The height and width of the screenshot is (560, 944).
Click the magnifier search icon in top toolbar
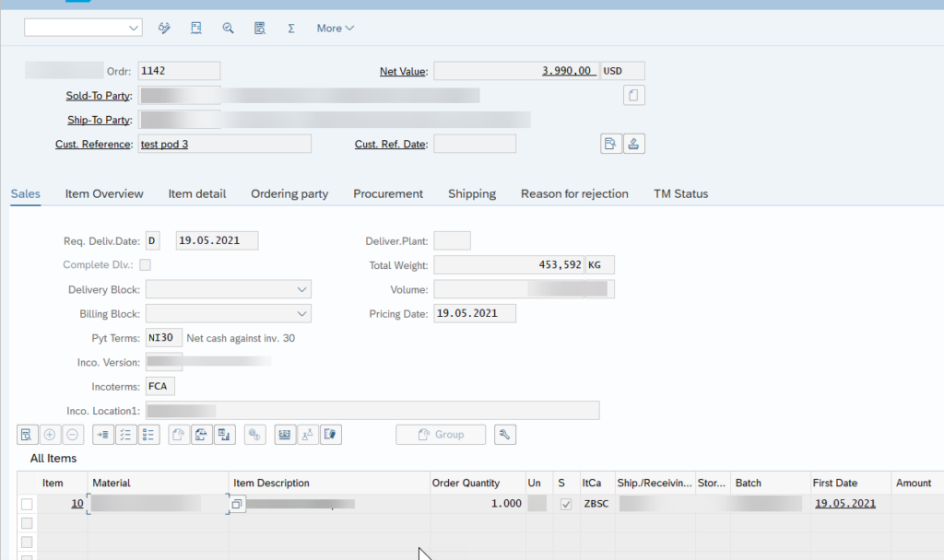click(228, 28)
